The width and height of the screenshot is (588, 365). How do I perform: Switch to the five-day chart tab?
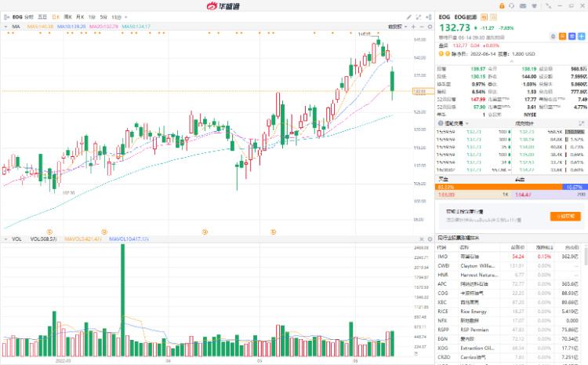click(42, 17)
